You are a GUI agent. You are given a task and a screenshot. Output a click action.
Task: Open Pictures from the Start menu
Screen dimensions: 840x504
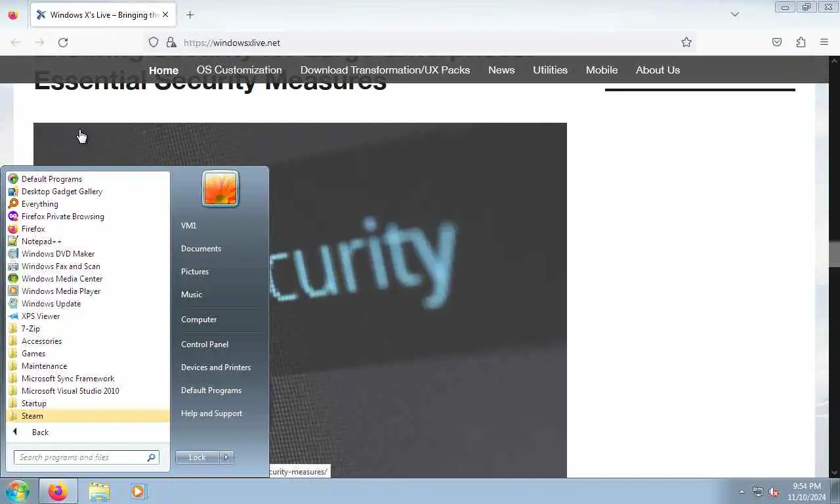[x=220, y=272]
